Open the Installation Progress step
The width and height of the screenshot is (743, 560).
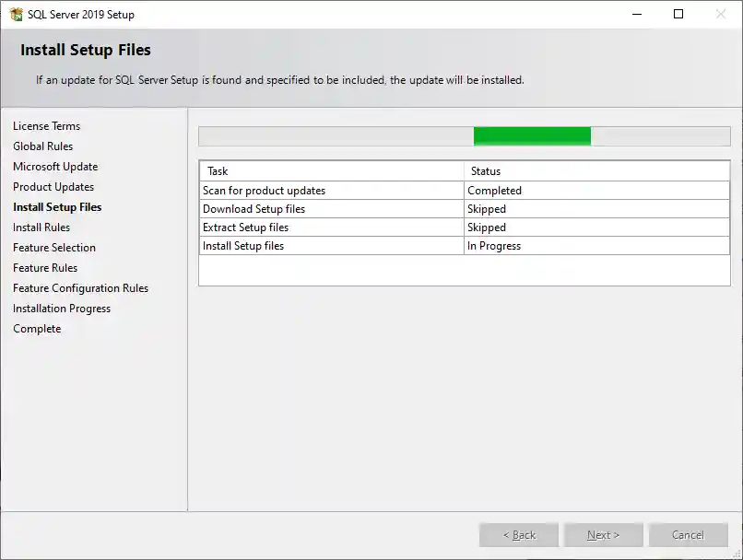click(x=62, y=308)
